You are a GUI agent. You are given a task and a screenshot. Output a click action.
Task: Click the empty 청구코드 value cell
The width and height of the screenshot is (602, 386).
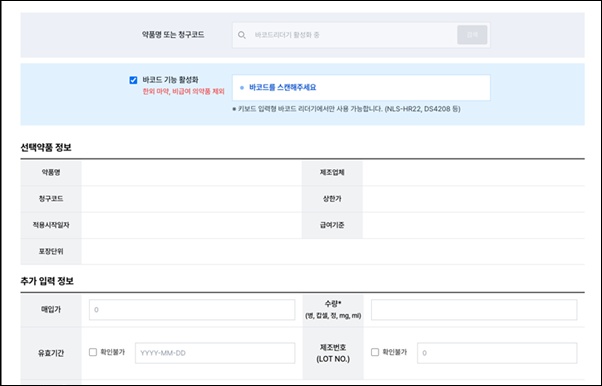[x=192, y=199]
